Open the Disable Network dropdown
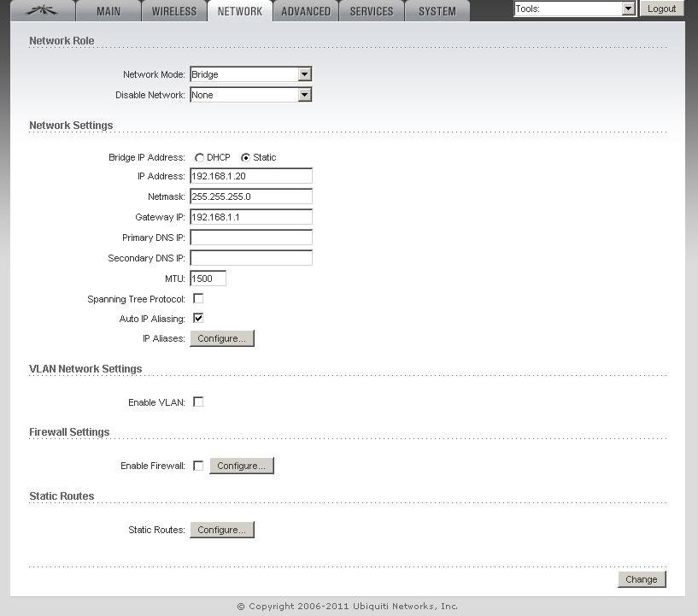Viewport: 698px width, 616px height. 250,94
